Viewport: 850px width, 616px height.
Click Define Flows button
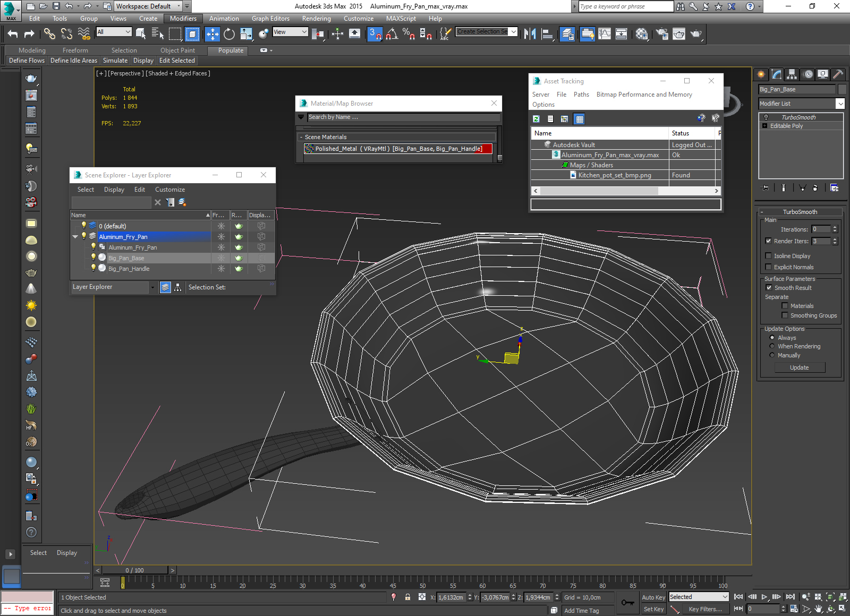point(27,61)
